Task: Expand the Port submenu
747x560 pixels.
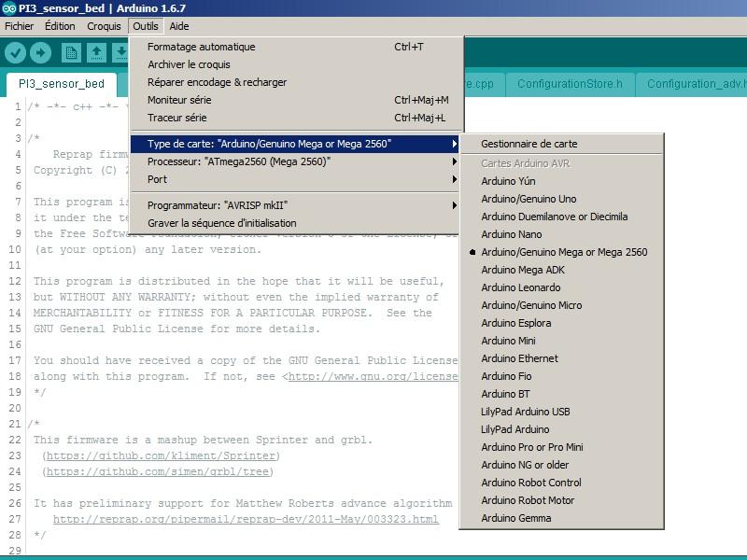Action: pyautogui.click(x=294, y=179)
